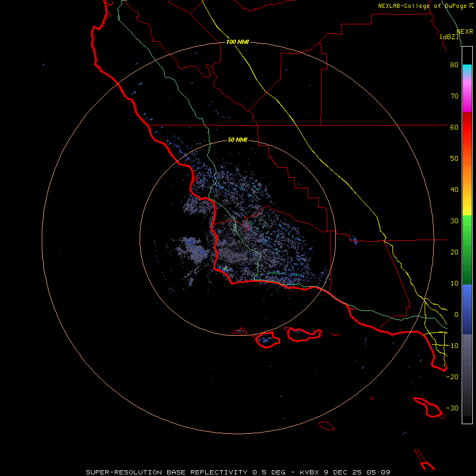Click the "NEXR" label above the color scale
The image size is (476, 476).
(x=464, y=32)
